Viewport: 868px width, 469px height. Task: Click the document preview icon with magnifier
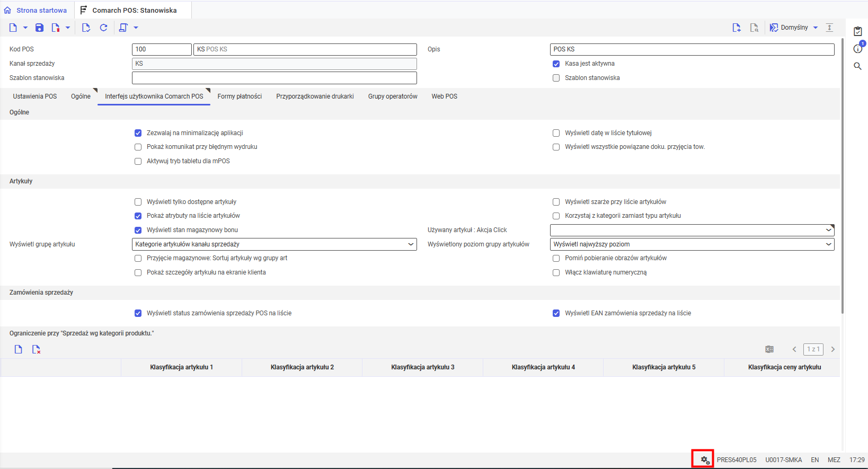click(754, 28)
